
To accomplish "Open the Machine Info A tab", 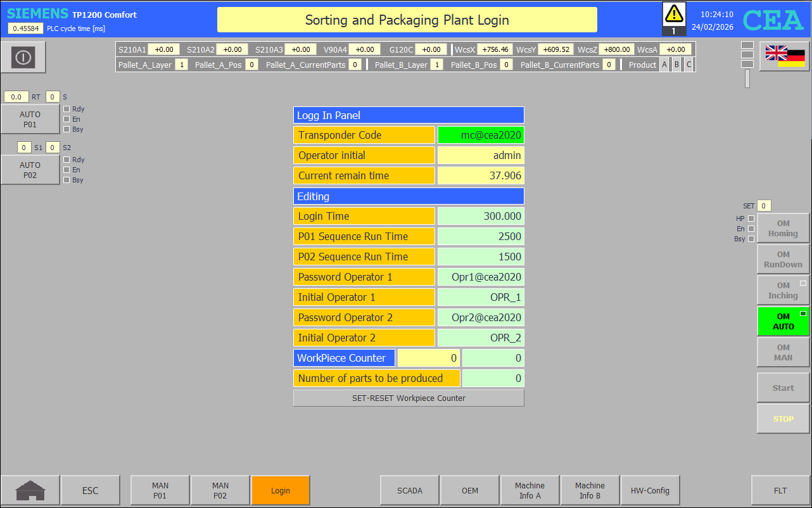I will click(x=530, y=490).
